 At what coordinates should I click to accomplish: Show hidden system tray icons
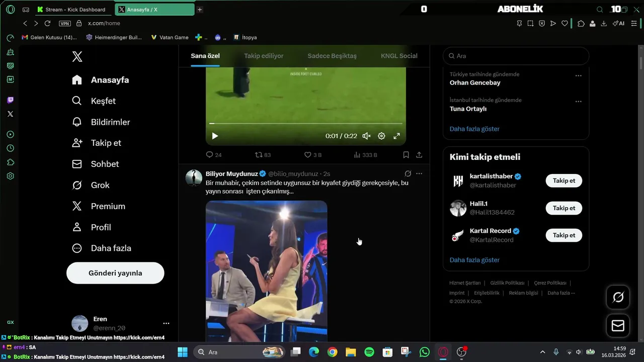pos(542,352)
